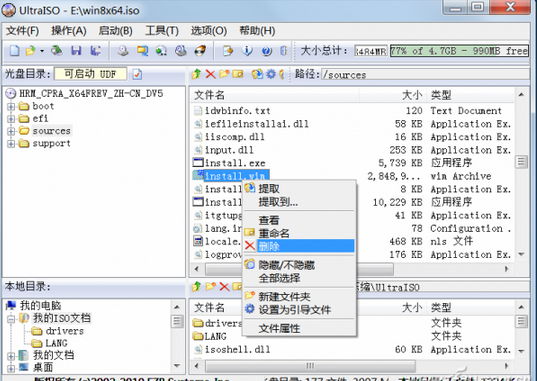Click the Make CD/DVD image toolbar icon
This screenshot has height=381, width=537.
[123, 51]
